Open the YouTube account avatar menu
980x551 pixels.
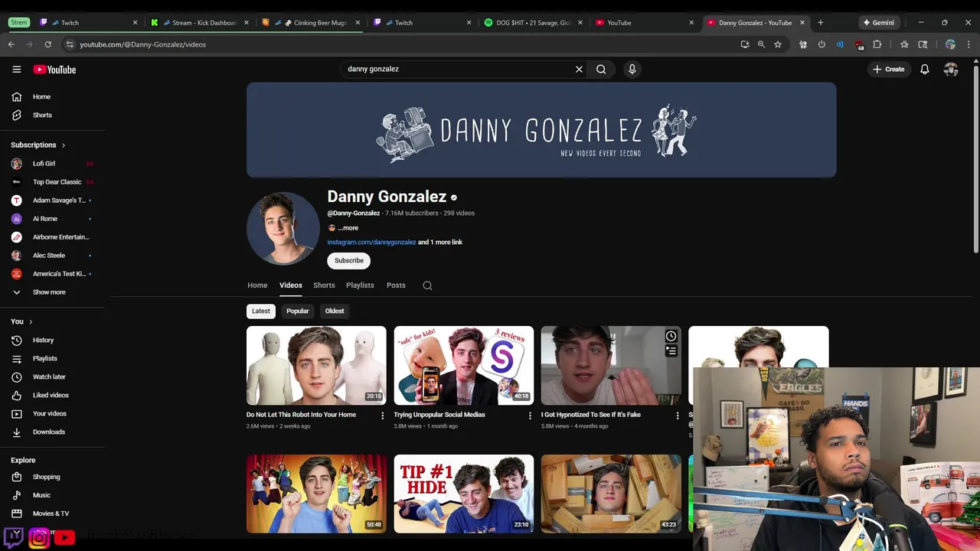pos(951,69)
